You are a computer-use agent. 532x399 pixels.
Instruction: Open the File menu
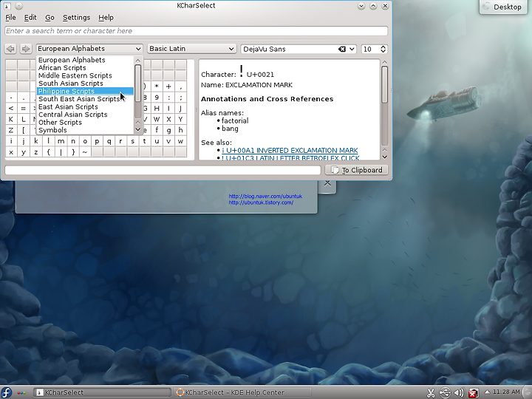10,18
